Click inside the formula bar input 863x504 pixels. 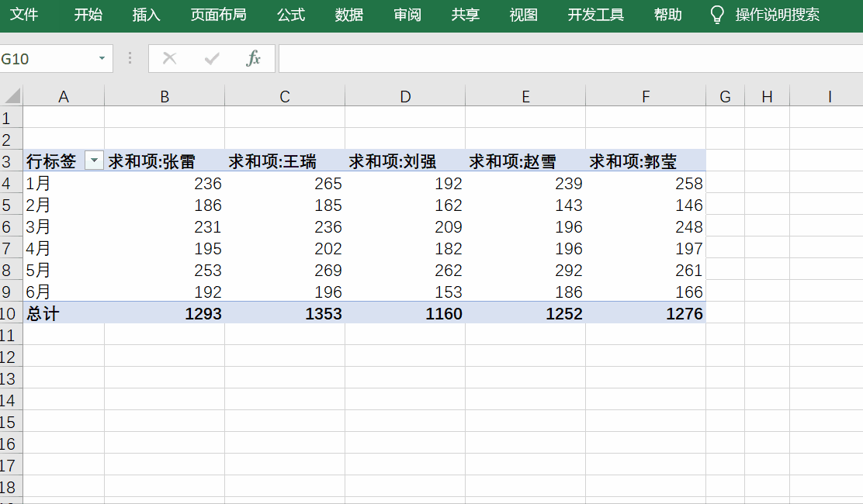(567, 59)
